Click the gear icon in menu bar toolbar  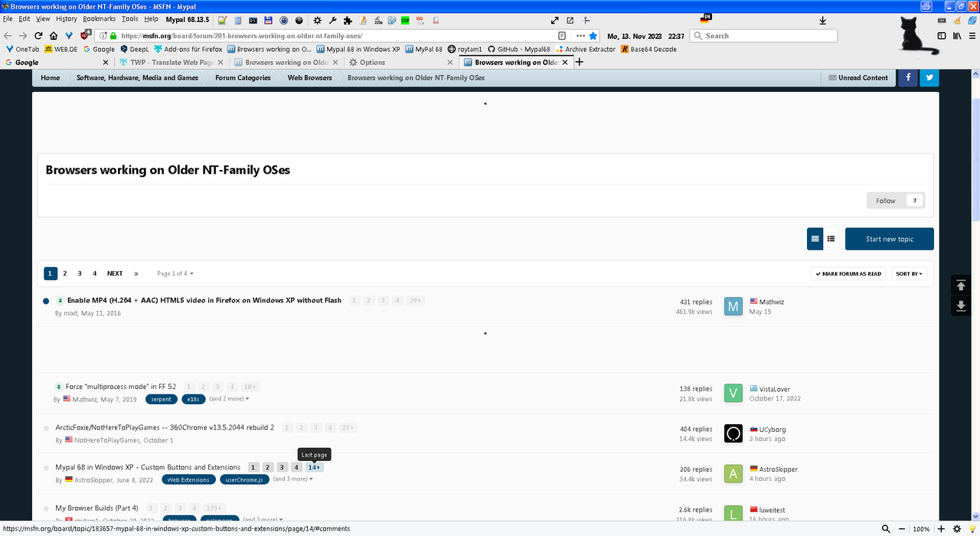coord(317,20)
